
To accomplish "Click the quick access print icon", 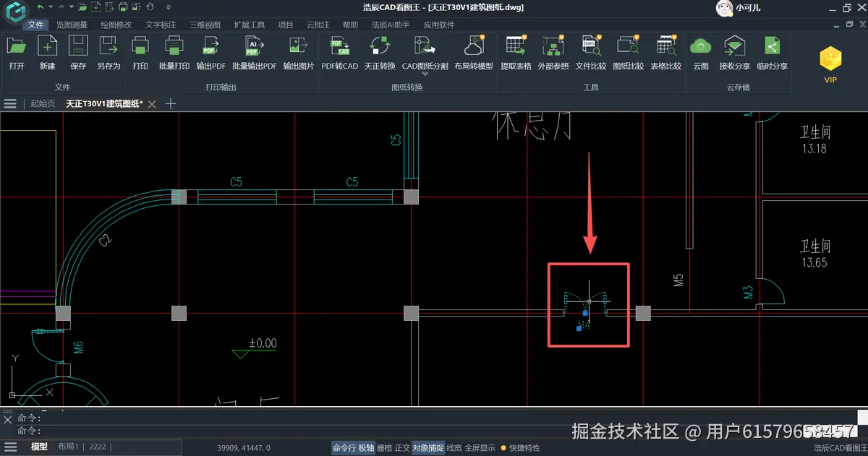I will tap(122, 7).
